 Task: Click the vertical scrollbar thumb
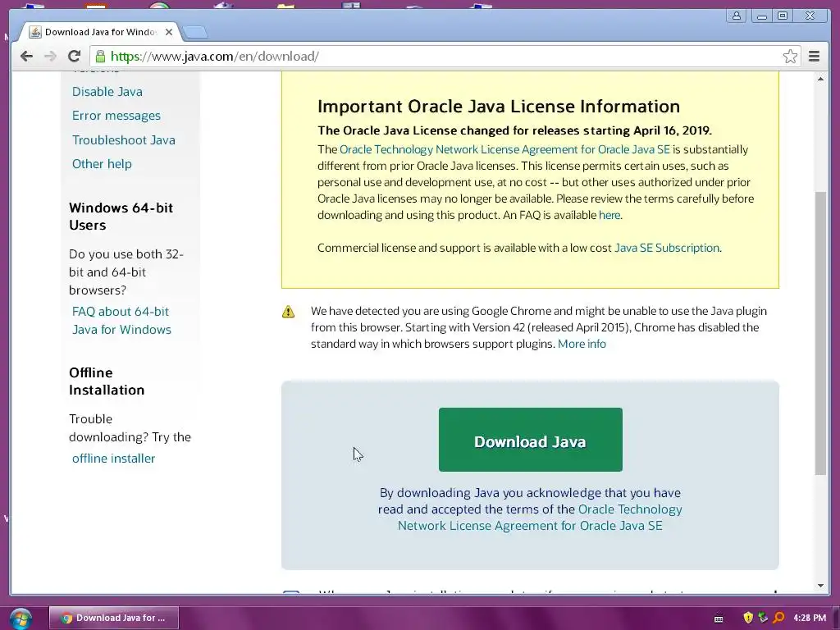click(820, 333)
